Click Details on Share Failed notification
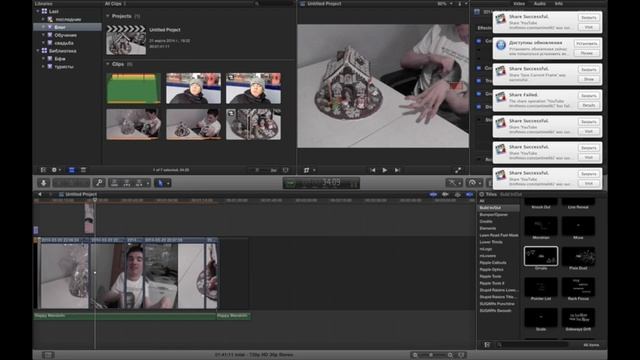This screenshot has height=360, width=640. pos(589,105)
